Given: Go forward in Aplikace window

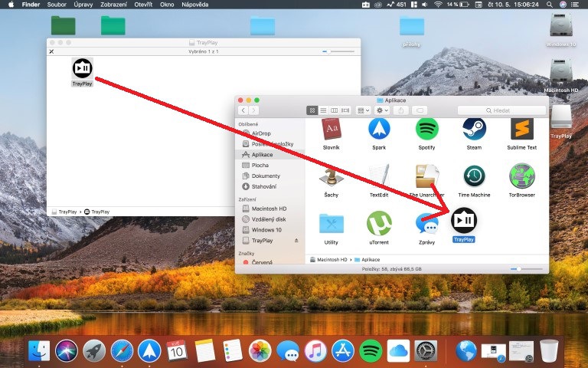Looking at the screenshot, I should coord(254,110).
